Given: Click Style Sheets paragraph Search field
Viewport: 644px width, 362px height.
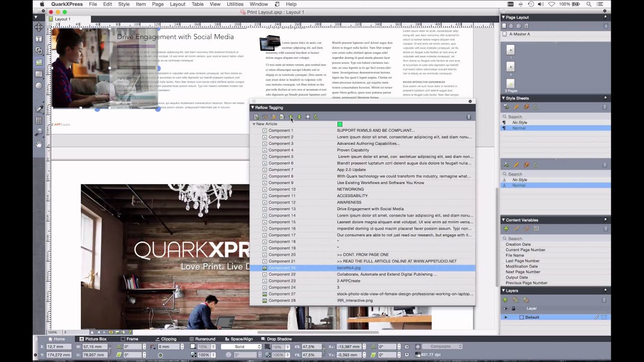Looking at the screenshot, I should [x=555, y=117].
